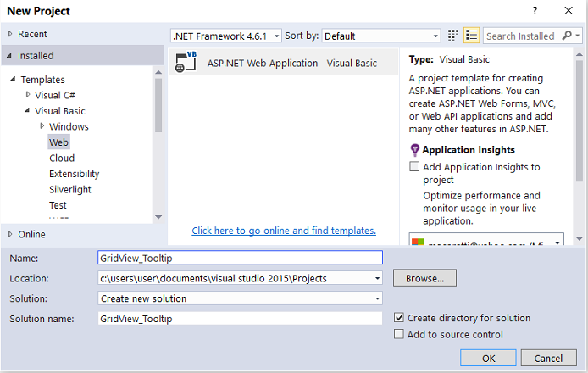Check Add to source control
Image resolution: width=588 pixels, height=373 pixels.
[x=398, y=334]
